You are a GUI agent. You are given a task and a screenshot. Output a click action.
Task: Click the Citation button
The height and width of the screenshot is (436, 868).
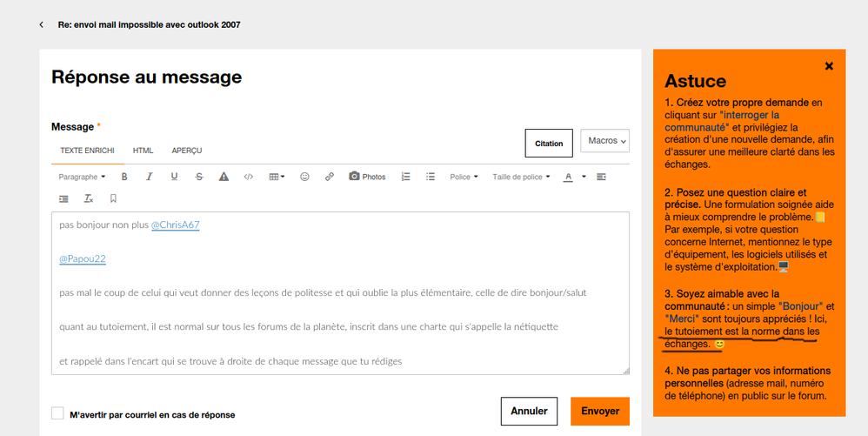point(549,144)
